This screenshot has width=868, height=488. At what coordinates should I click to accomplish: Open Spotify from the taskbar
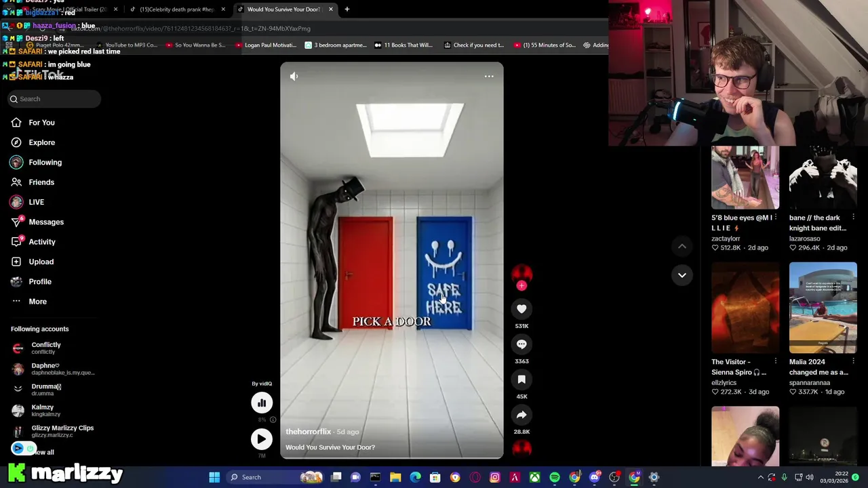click(x=555, y=477)
